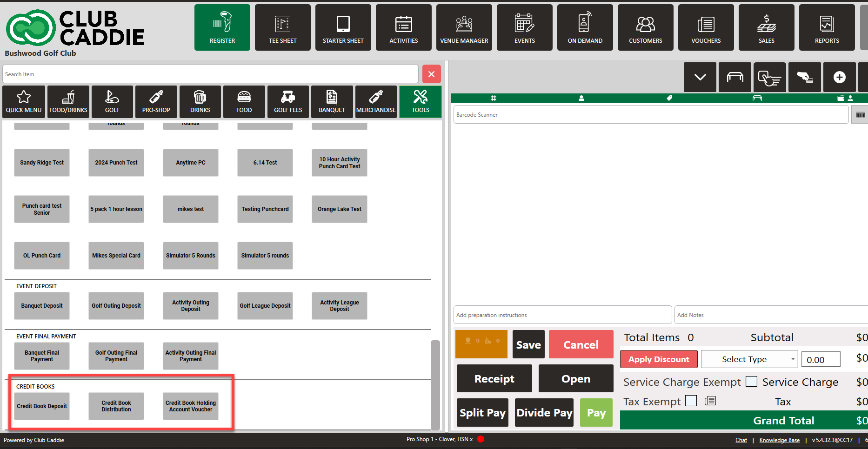Open the Starter Sheet module
The image size is (868, 449).
(343, 27)
